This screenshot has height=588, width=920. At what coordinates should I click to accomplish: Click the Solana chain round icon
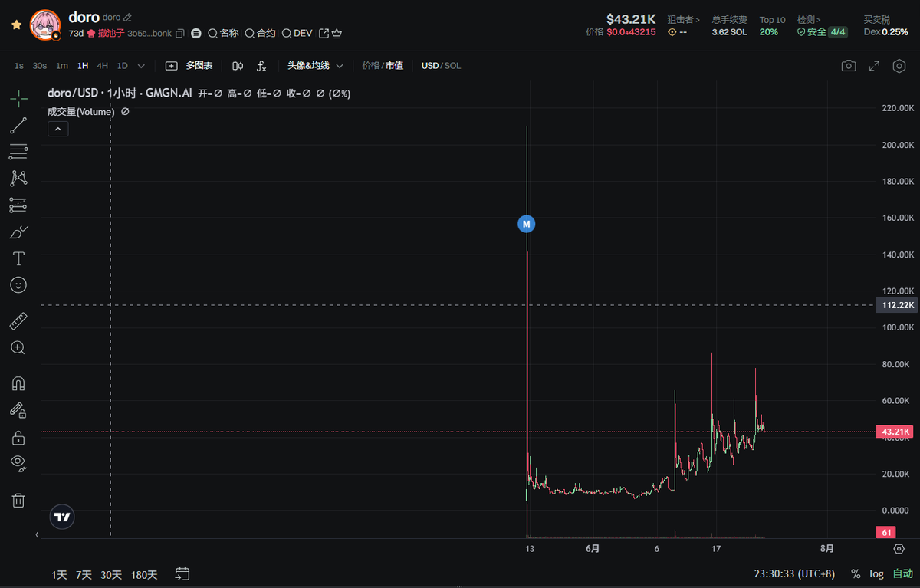[x=196, y=34]
